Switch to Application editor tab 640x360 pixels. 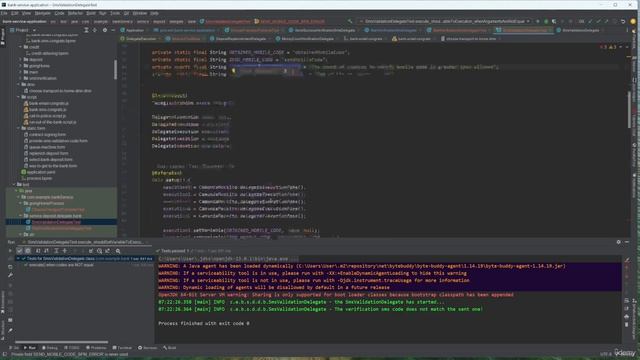point(132,30)
